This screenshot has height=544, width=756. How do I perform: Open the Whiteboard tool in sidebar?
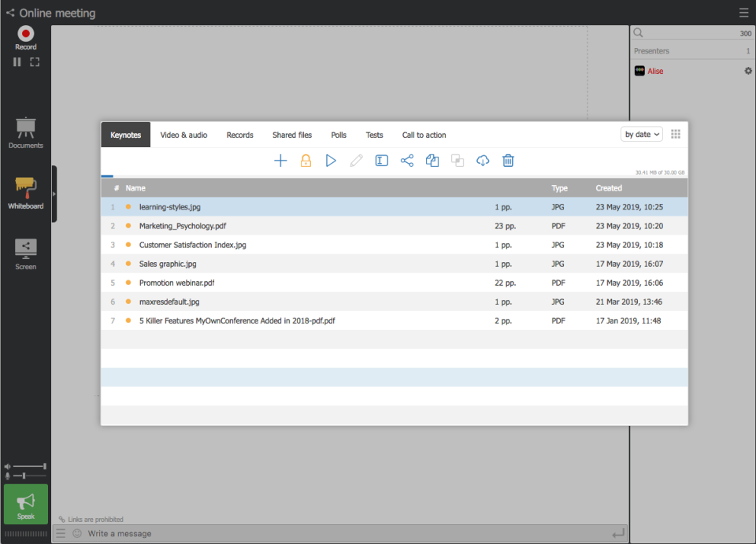[26, 193]
